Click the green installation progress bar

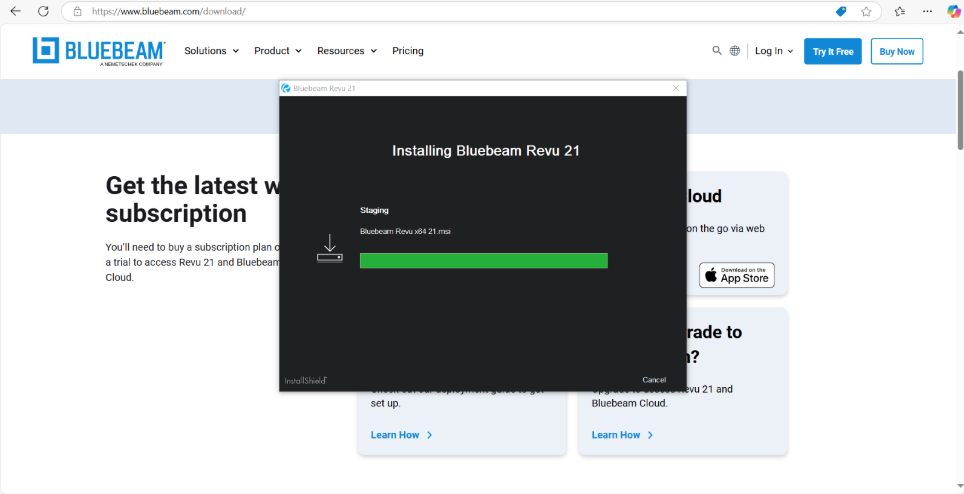tap(483, 261)
